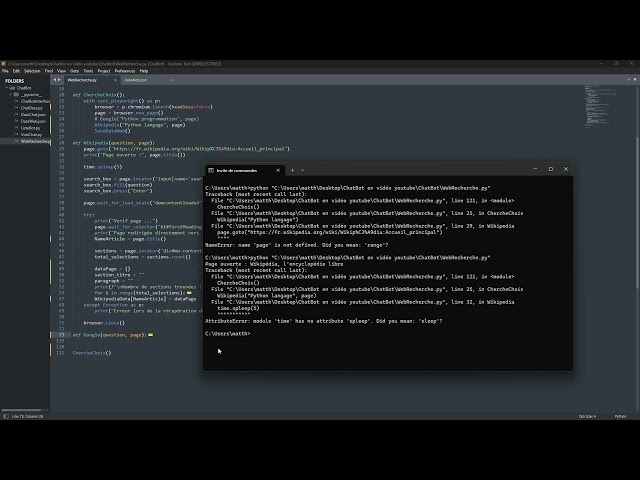The height and width of the screenshot is (480, 640).
Task: Open the File menu in Sublime Text
Action: pos(5,71)
